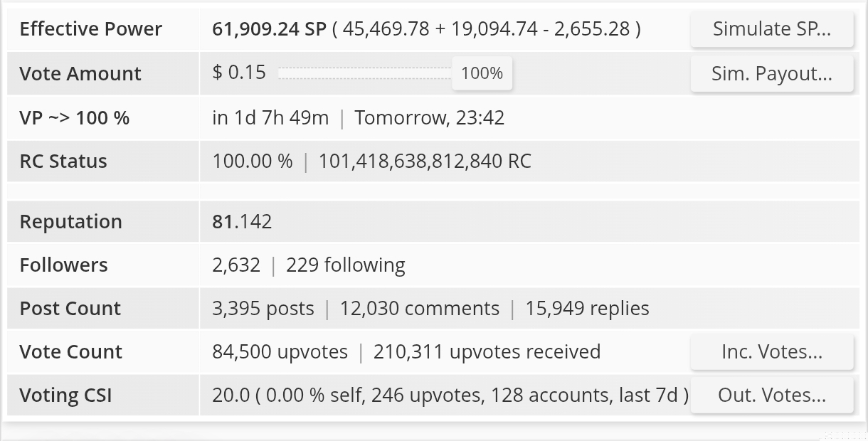Image resolution: width=868 pixels, height=441 pixels.
Task: Select the Effective Power row label
Action: 91,29
